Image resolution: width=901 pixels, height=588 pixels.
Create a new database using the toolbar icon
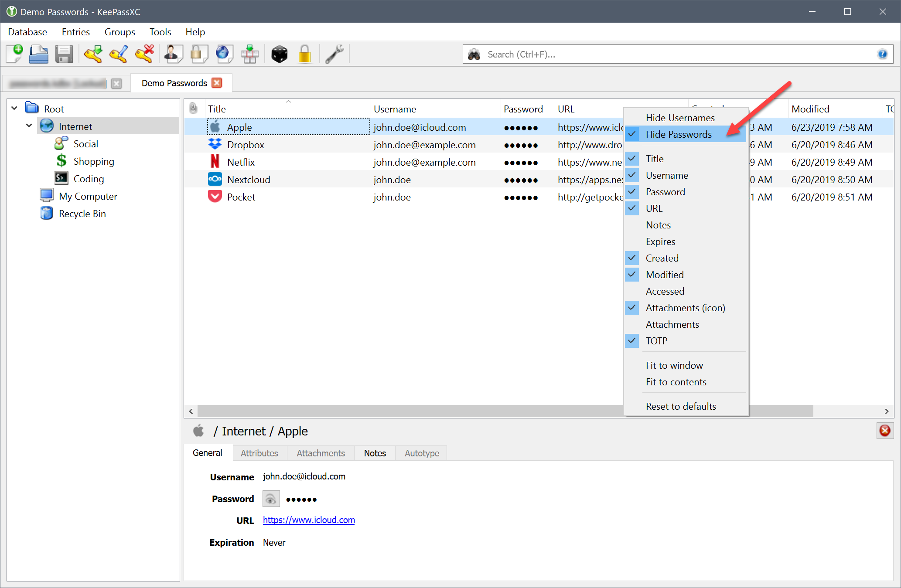pos(14,54)
